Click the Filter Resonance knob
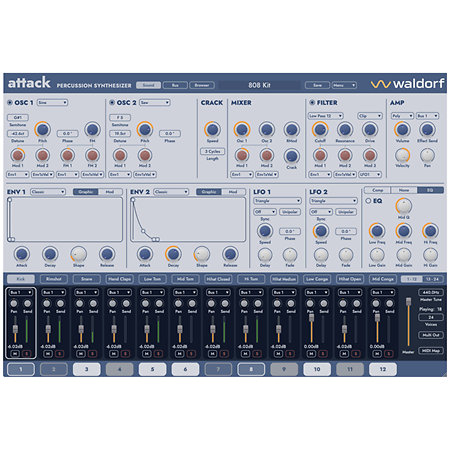450x450 pixels. point(345,129)
